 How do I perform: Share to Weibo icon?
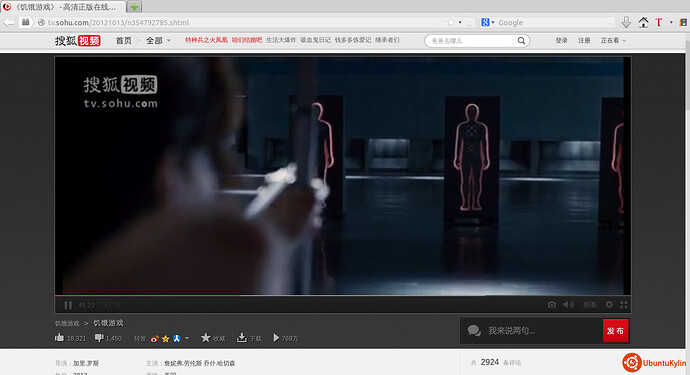pyautogui.click(x=154, y=338)
